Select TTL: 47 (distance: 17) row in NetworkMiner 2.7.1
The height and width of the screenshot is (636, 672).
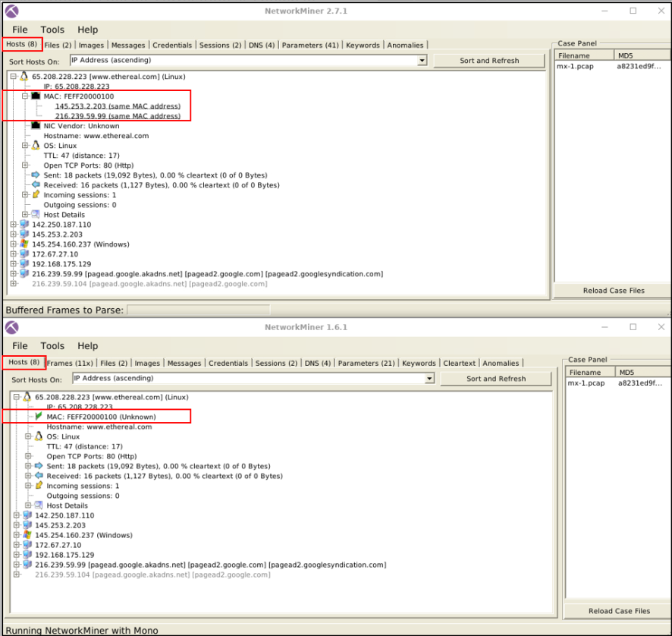pyautogui.click(x=81, y=156)
